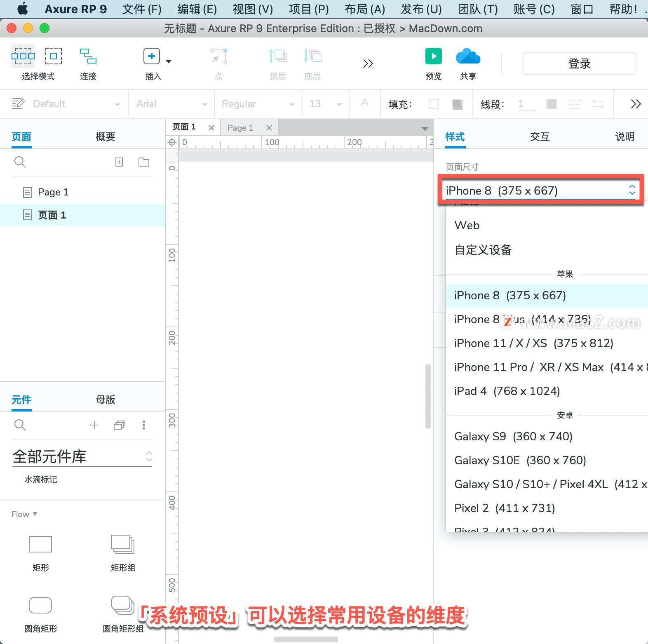Click the add library plus icon
The height and width of the screenshot is (644, 648).
point(94,425)
